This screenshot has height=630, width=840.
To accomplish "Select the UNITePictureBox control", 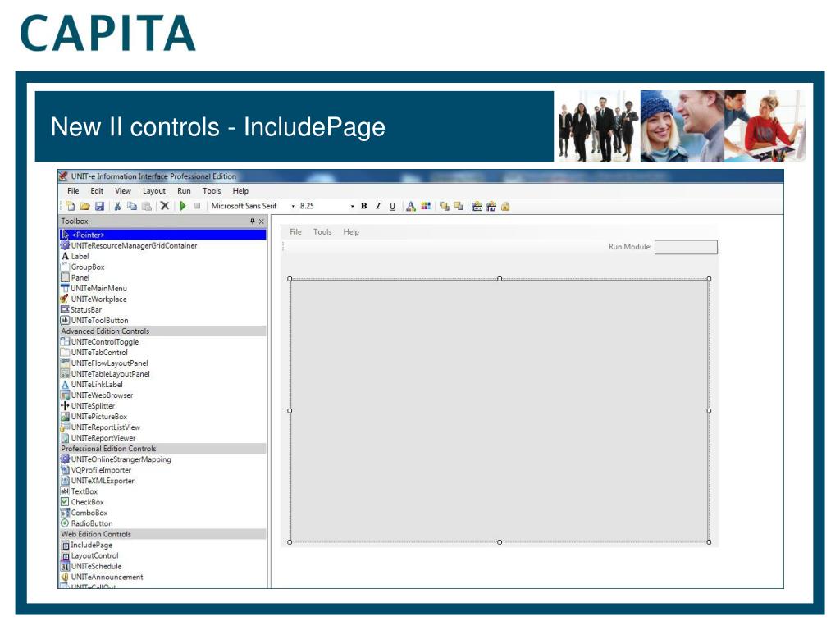I will pos(163,417).
